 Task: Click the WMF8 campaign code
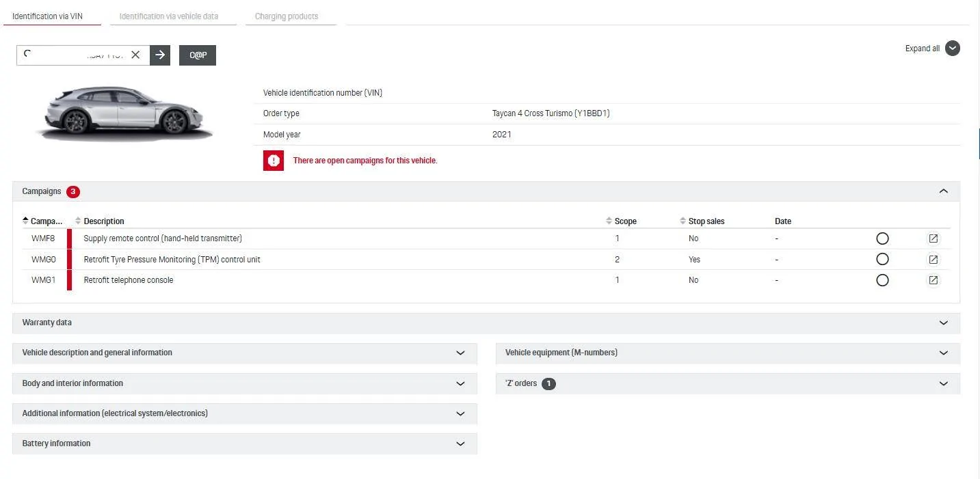coord(43,238)
